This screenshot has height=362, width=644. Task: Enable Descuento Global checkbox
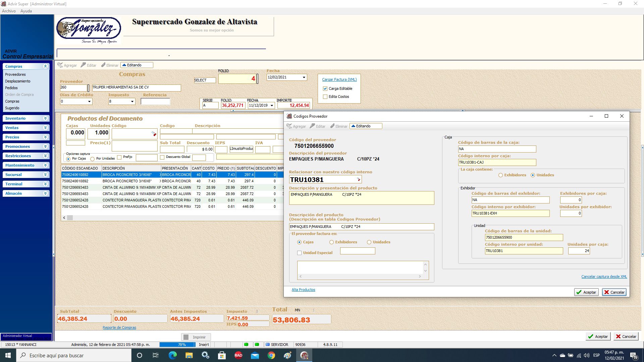(x=162, y=157)
